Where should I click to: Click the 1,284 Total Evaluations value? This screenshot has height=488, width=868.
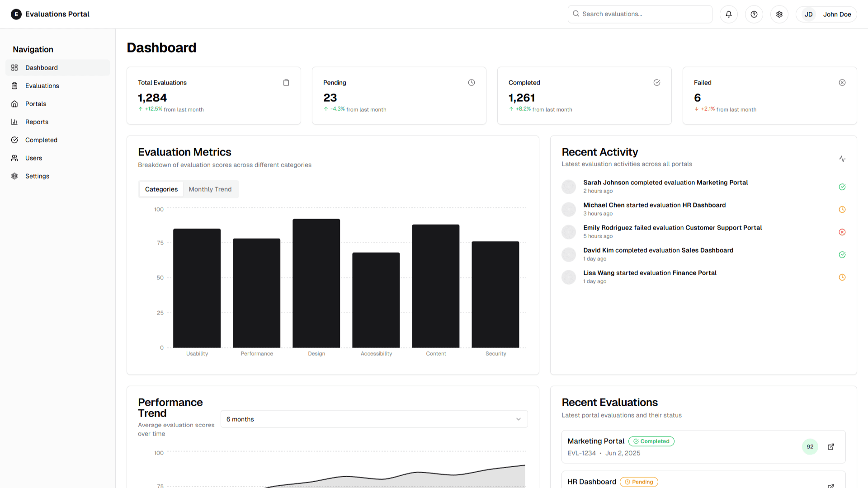tap(152, 98)
